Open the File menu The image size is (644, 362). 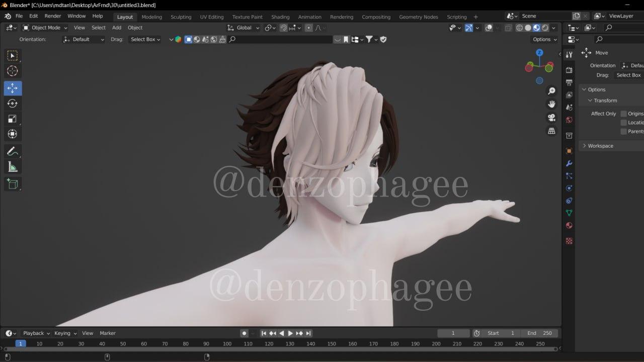[x=19, y=16]
